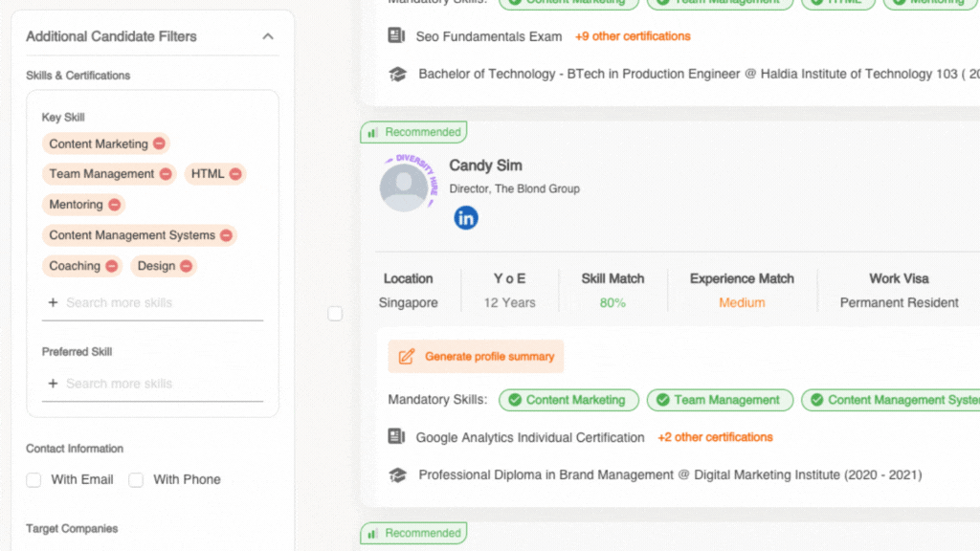Collapse the Additional Candidate Filters panel
The height and width of the screenshot is (551, 980).
[268, 36]
